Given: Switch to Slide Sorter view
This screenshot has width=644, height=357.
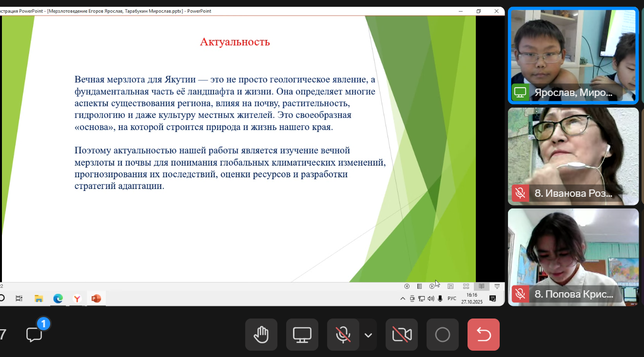Looking at the screenshot, I should pos(466,286).
